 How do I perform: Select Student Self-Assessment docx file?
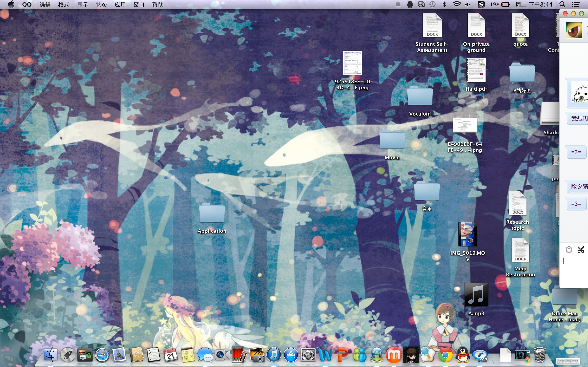click(x=432, y=33)
